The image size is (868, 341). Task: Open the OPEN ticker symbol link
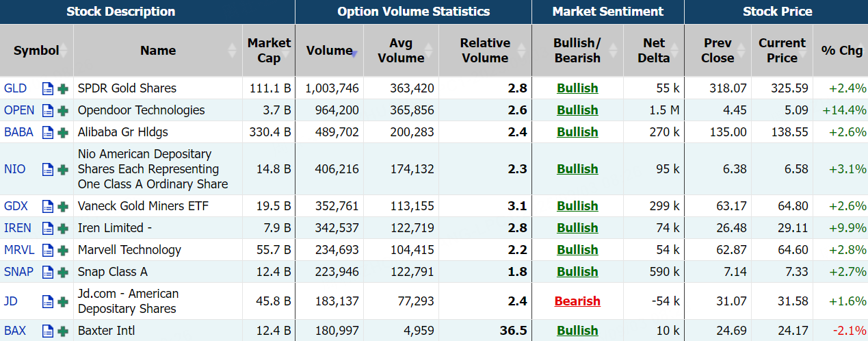[18, 110]
